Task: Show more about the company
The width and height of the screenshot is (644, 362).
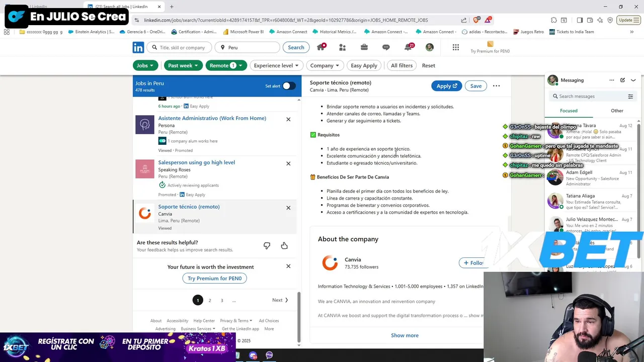Action: 405,335
